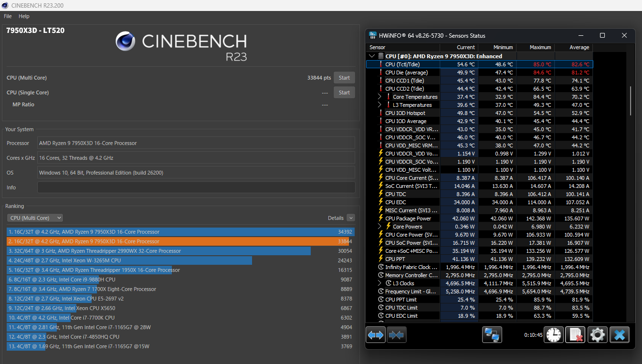Collapse the CPU [#0] Ryzen 9 7950X3D group

tap(372, 56)
